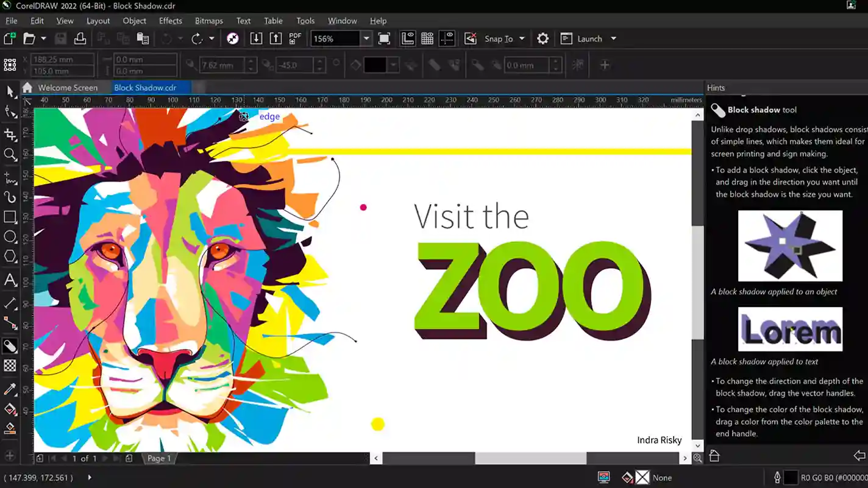Image resolution: width=868 pixels, height=488 pixels.
Task: Create a new document from toolbar
Action: pos(9,38)
